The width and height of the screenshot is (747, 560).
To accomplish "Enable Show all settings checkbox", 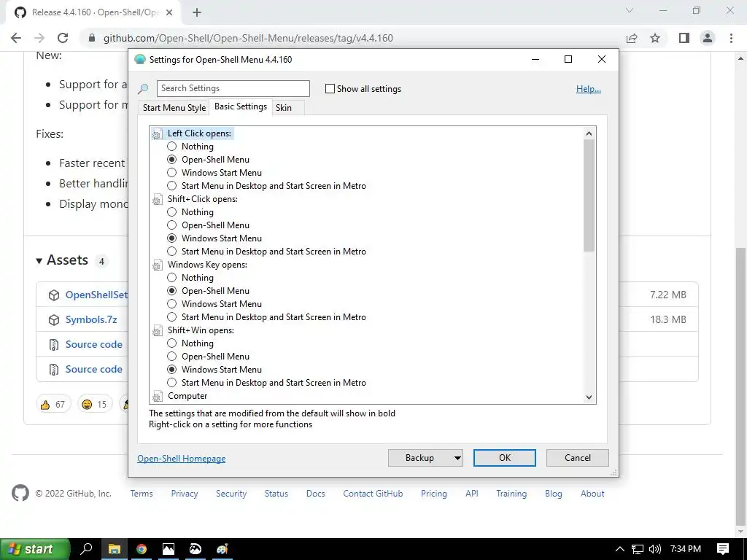I will (330, 88).
